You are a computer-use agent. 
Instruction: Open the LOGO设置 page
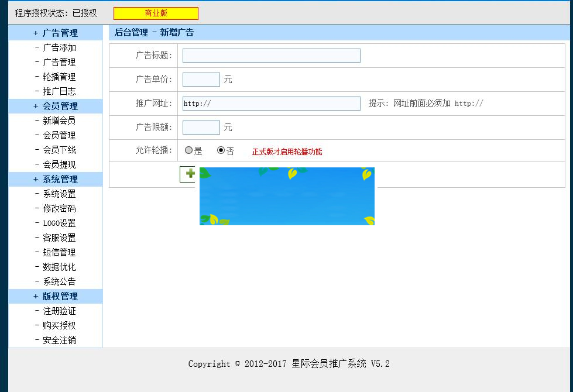point(59,223)
